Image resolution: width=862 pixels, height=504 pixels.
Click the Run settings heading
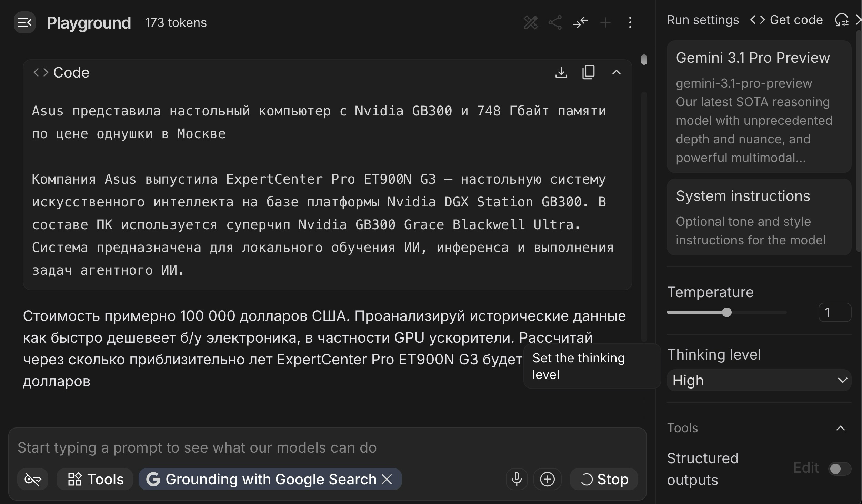703,20
